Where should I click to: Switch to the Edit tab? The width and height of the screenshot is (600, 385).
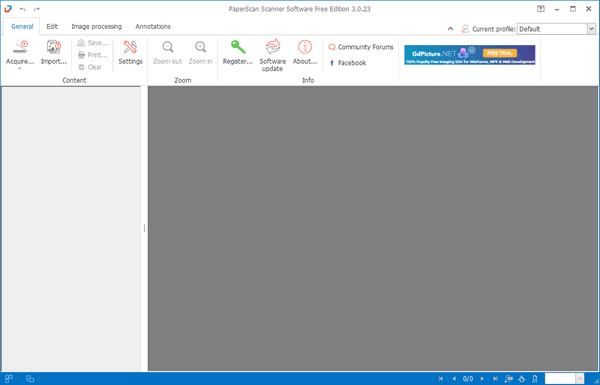click(52, 26)
